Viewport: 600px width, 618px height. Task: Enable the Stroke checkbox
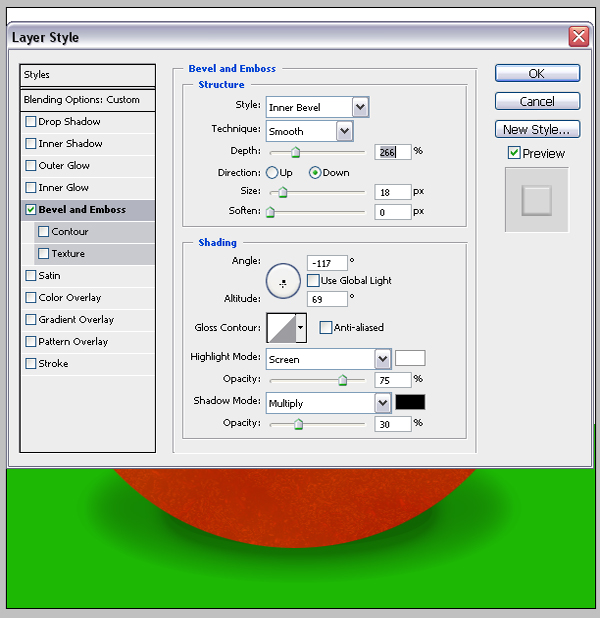pyautogui.click(x=31, y=363)
